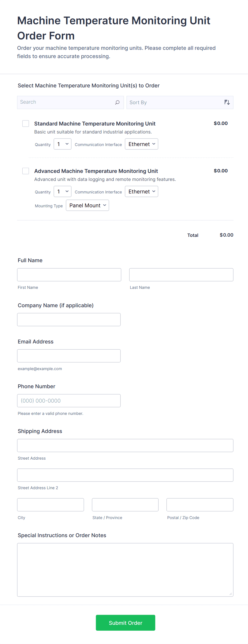Focus the product Search field
Viewport: 248px width, 644px height.
pyautogui.click(x=65, y=103)
